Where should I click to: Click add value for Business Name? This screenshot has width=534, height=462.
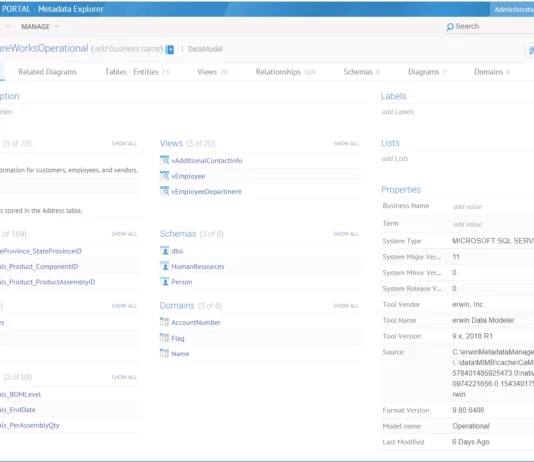coord(468,207)
